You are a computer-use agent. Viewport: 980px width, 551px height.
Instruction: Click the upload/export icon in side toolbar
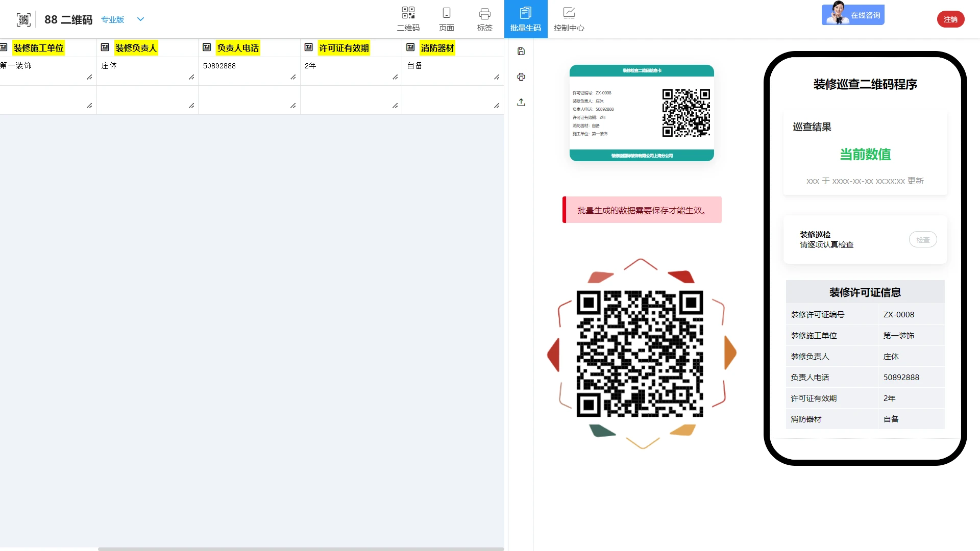pyautogui.click(x=521, y=102)
